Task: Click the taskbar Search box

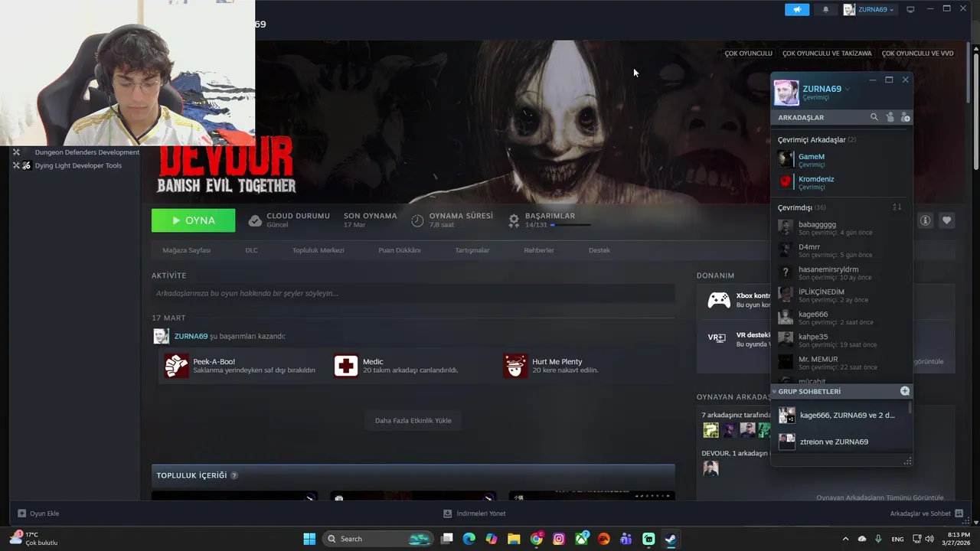Action: coord(378,539)
